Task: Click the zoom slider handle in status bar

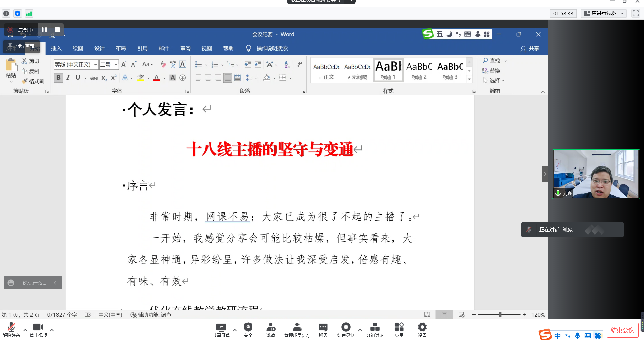Action: [x=500, y=315]
